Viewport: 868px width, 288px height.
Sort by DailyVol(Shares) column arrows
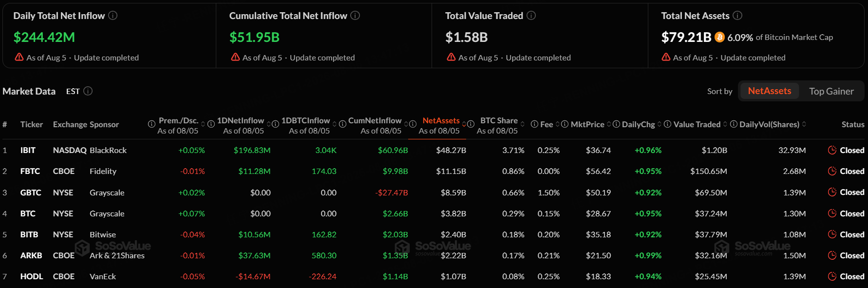[804, 124]
